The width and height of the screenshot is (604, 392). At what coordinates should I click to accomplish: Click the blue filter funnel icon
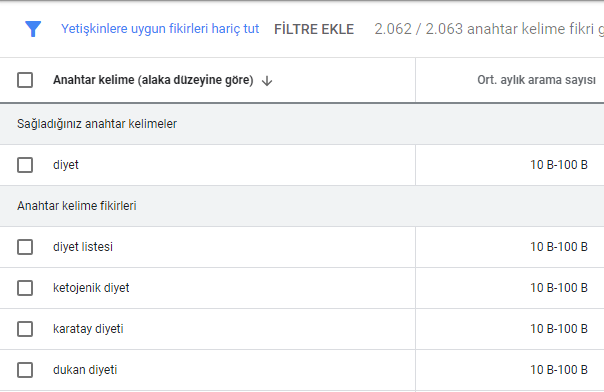(33, 29)
